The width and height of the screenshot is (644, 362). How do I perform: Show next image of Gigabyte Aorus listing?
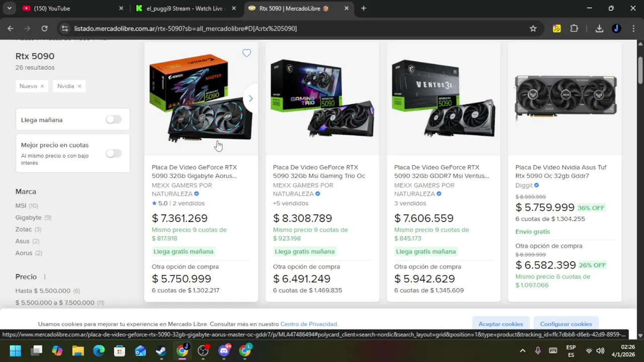(251, 99)
